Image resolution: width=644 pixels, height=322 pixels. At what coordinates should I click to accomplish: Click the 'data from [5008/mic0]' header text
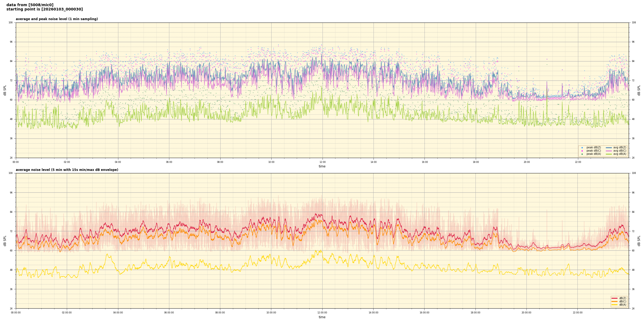(x=30, y=5)
